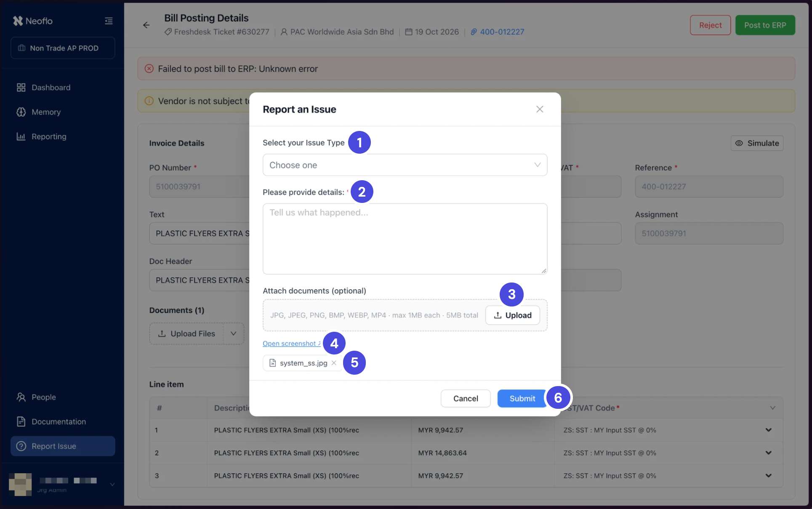
Task: Click the system_ss.jpg file chip
Action: (303, 363)
